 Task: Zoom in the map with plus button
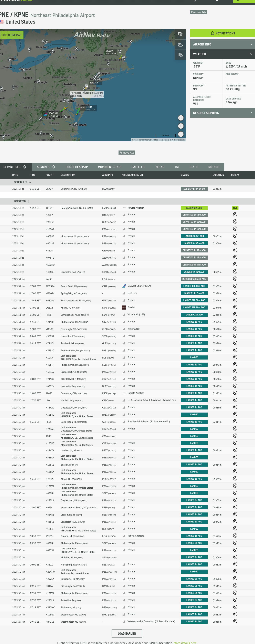181,126
